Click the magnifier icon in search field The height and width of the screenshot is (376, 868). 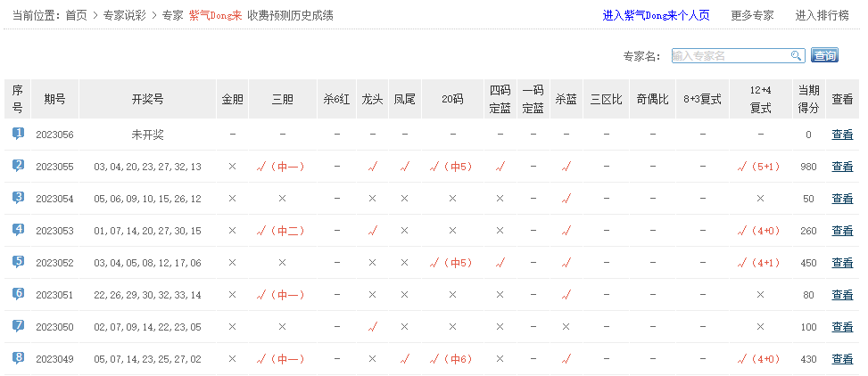coord(797,56)
